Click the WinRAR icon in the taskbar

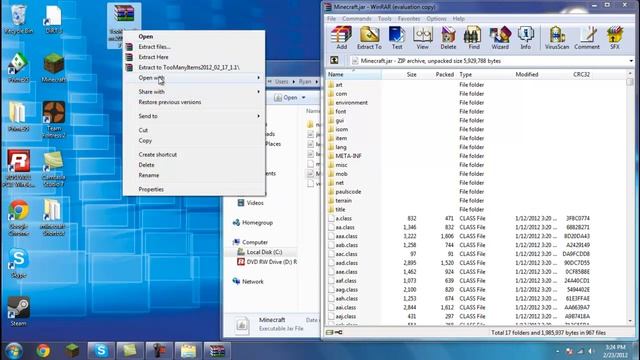click(217, 351)
